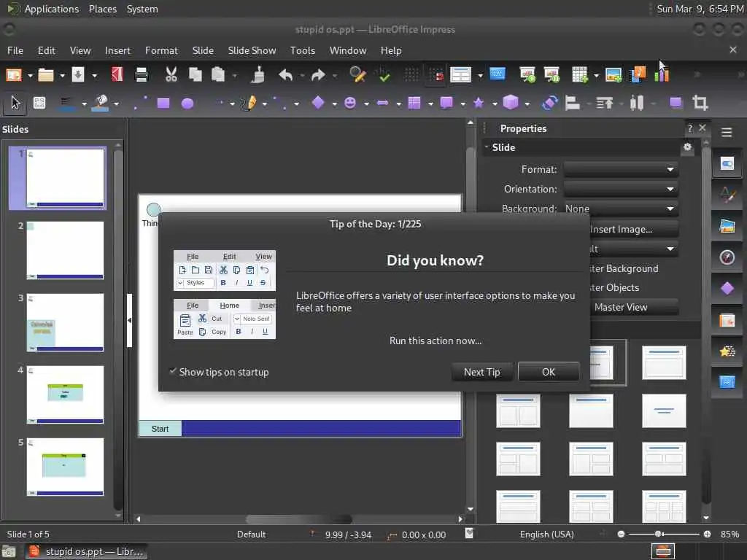This screenshot has height=560, width=747.
Task: Open the Shapes diamond sidebar icon
Action: 727,288
